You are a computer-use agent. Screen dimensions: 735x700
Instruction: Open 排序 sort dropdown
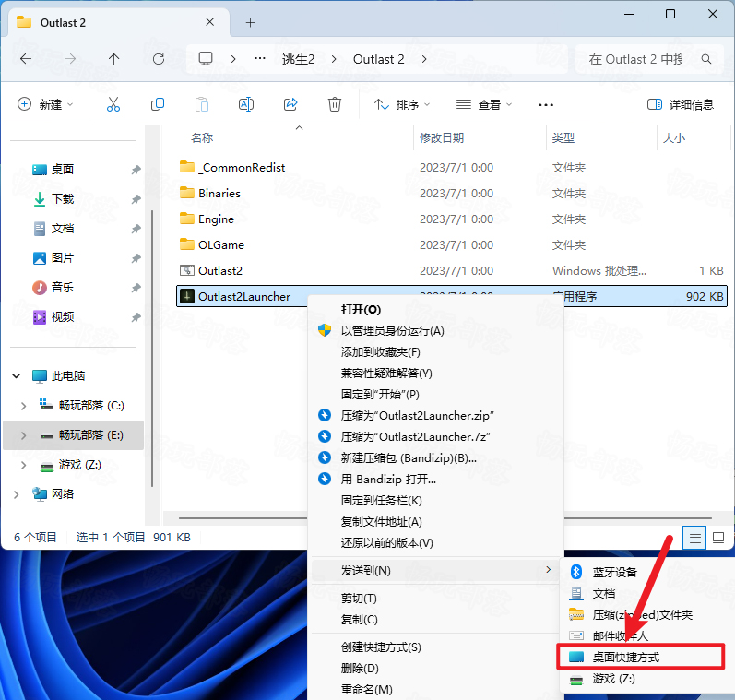pyautogui.click(x=402, y=104)
